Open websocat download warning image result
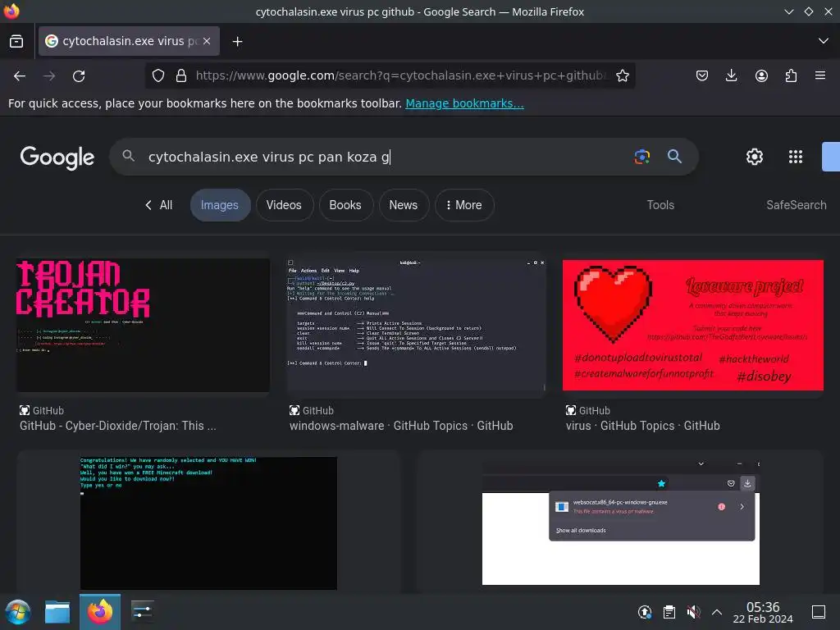 tap(620, 523)
